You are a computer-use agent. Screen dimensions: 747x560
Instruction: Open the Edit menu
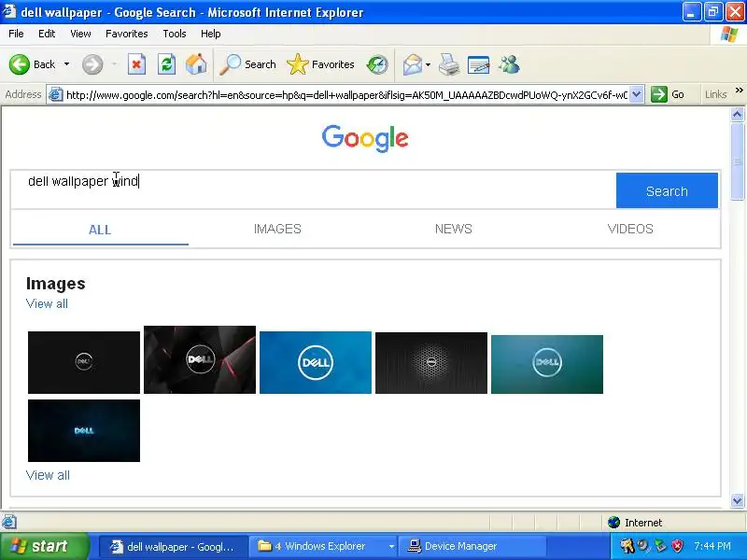tap(47, 34)
